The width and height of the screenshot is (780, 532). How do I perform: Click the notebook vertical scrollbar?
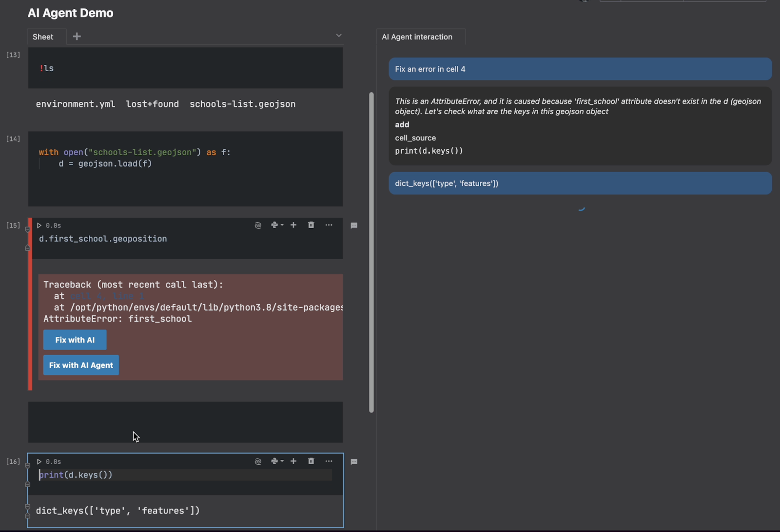point(371,253)
